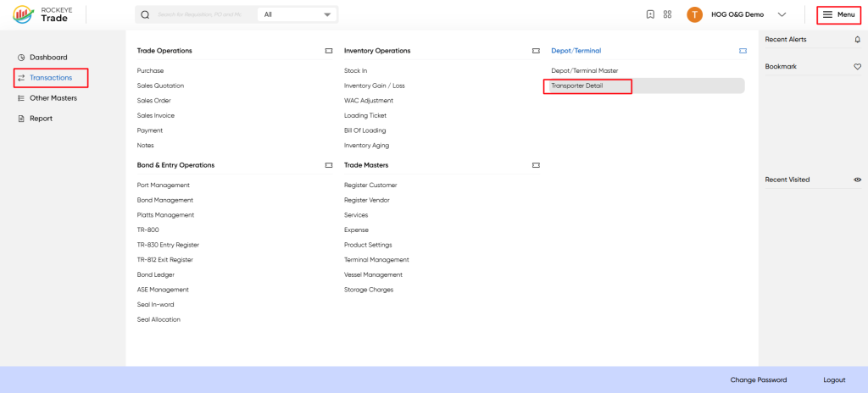
Task: Focus the requisition search input field
Action: pyautogui.click(x=199, y=15)
